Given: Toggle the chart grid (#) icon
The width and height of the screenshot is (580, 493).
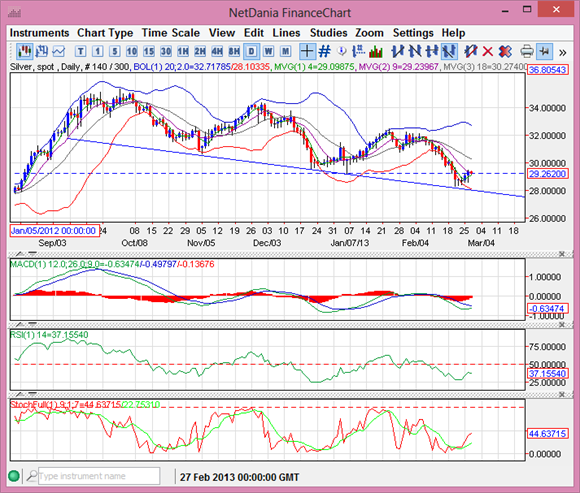Looking at the screenshot, I should 324,51.
